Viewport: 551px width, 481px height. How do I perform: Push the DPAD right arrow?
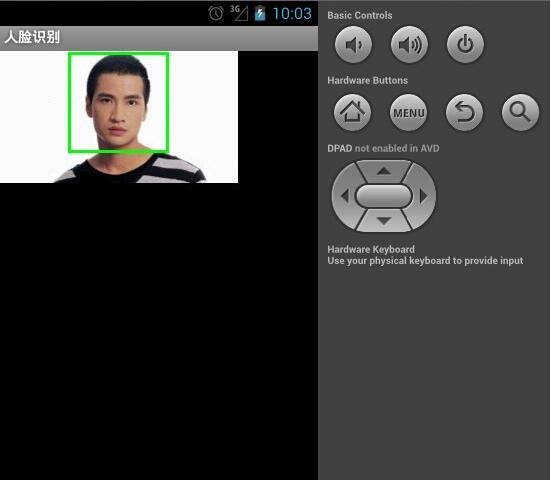pyautogui.click(x=423, y=196)
